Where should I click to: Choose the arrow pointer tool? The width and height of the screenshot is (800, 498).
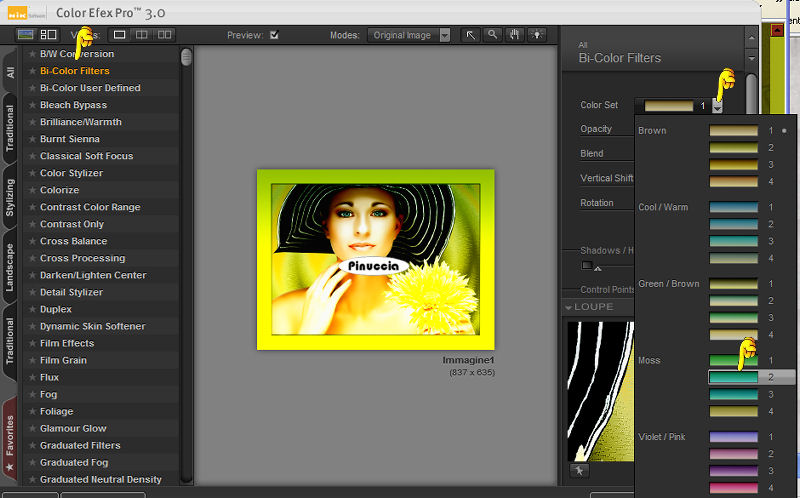(x=470, y=35)
